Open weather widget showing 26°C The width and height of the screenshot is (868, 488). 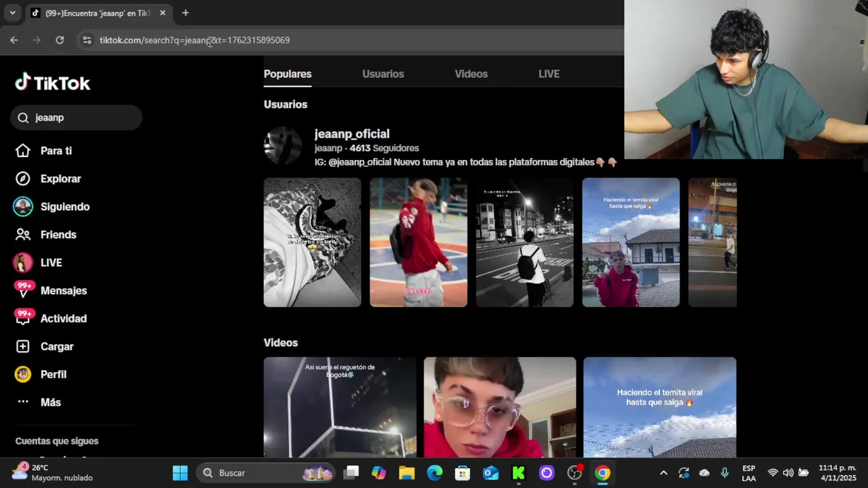coord(53,473)
